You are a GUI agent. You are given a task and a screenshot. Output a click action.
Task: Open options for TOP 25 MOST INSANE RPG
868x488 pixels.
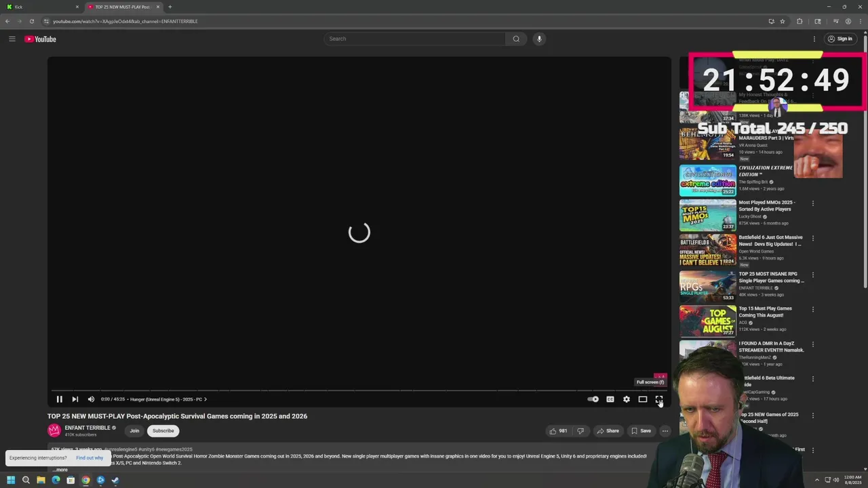(x=813, y=274)
